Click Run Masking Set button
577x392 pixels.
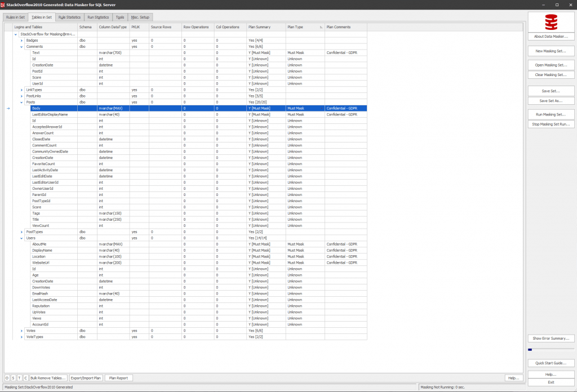(551, 114)
